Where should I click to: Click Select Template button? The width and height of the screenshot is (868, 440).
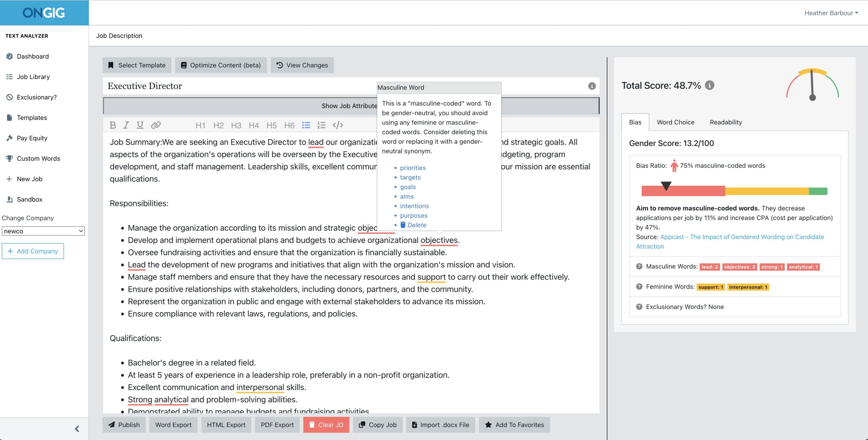pyautogui.click(x=137, y=65)
